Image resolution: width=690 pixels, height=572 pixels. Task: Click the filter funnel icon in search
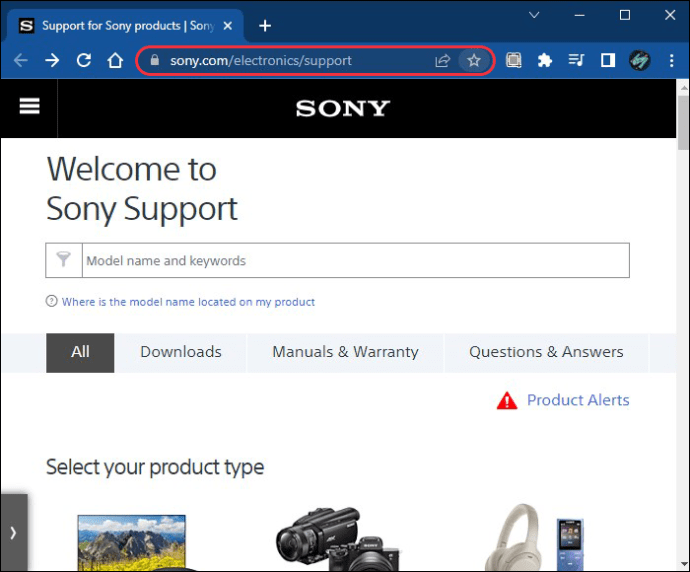click(x=64, y=260)
